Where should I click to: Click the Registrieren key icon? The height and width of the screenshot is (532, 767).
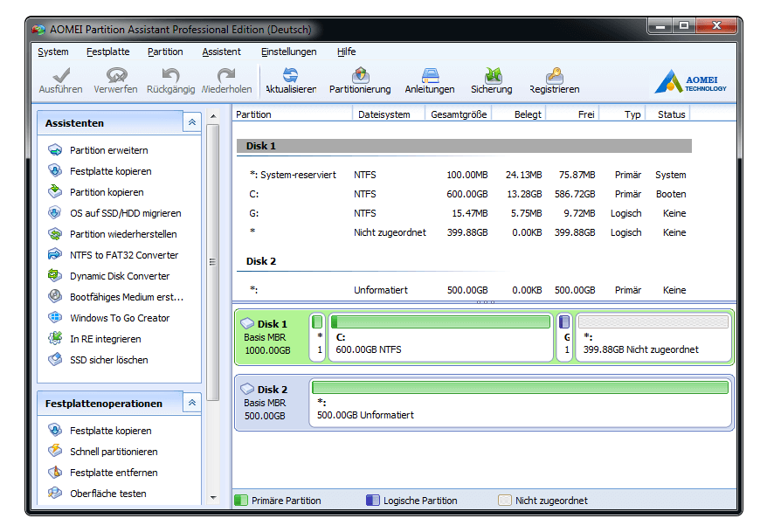(555, 75)
